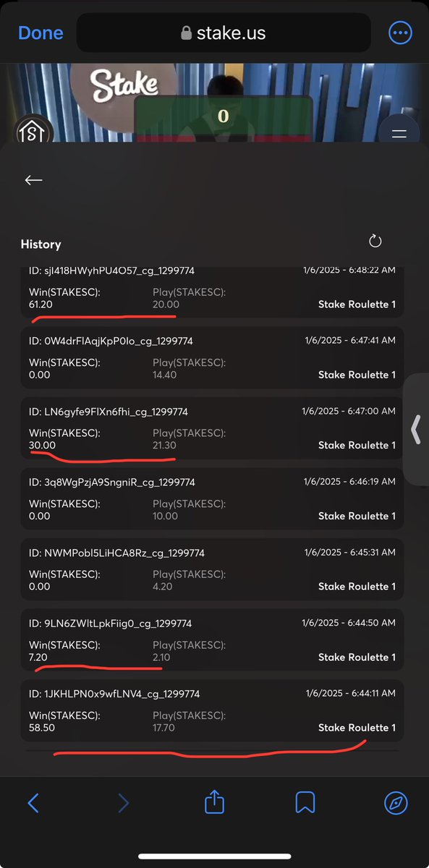Click timestamp 1/6/2025 - 6:46:19 AM

pos(349,482)
